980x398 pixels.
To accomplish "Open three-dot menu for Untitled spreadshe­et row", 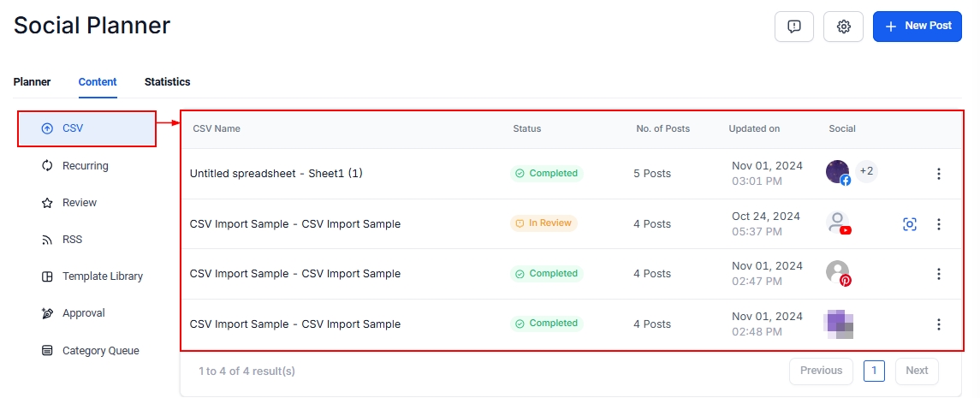I will 938,174.
